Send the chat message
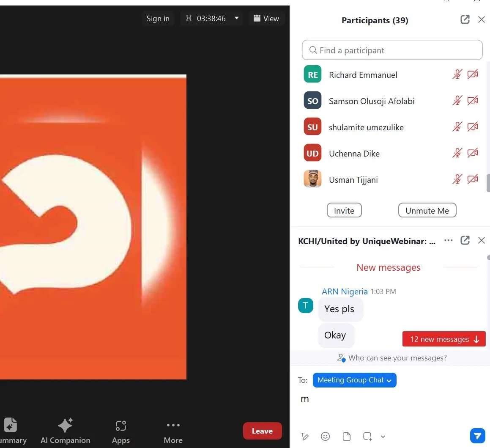 coord(477,435)
